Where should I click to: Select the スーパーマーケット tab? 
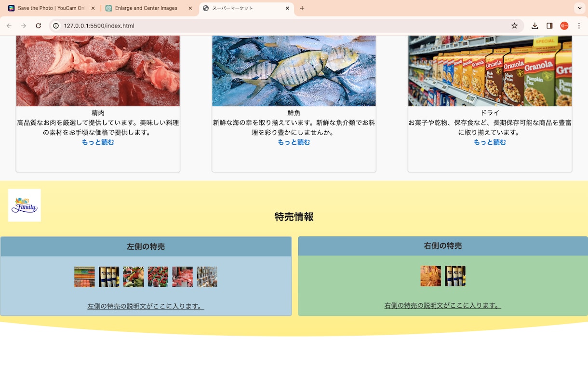coord(247,8)
